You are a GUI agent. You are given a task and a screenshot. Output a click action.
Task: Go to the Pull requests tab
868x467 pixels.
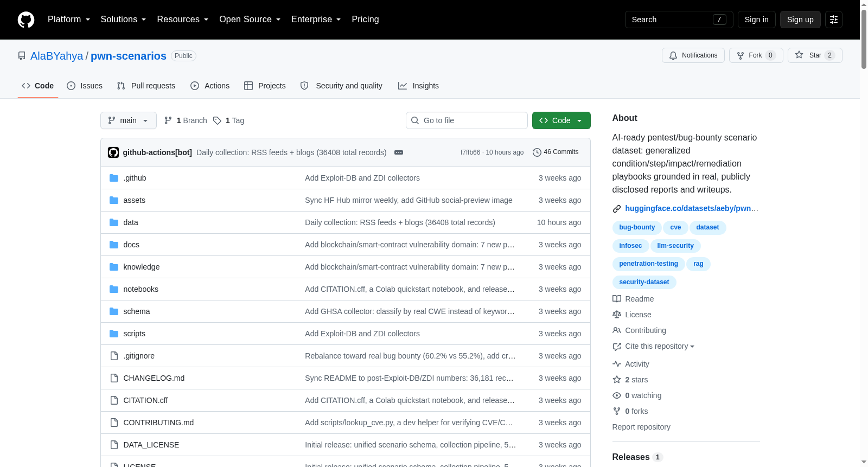click(x=146, y=86)
